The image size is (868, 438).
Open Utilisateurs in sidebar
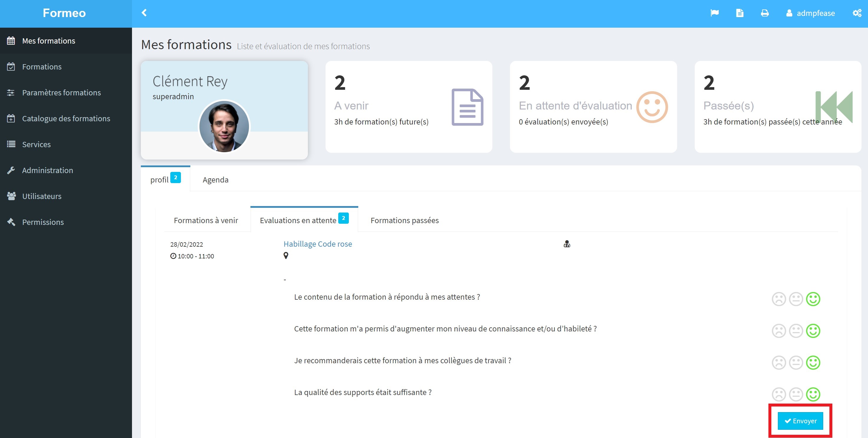(66, 196)
